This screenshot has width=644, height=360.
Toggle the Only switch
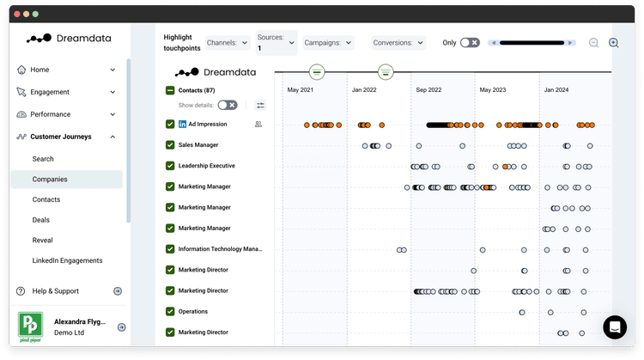(470, 43)
